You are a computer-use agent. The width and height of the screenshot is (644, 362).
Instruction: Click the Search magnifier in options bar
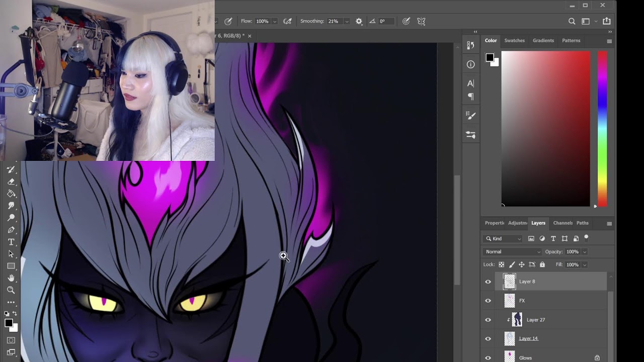(572, 21)
